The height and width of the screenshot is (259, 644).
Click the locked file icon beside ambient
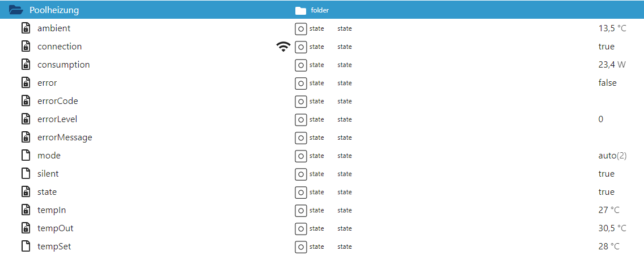(26, 28)
